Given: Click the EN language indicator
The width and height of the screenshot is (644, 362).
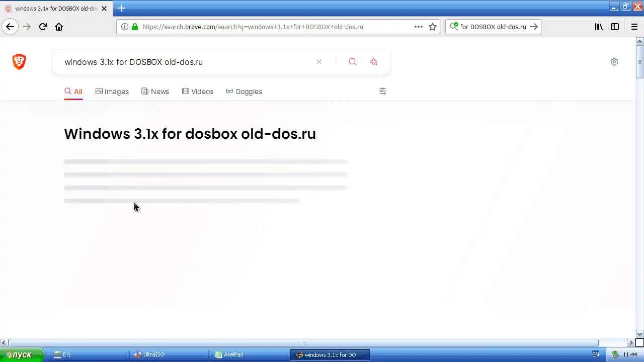Looking at the screenshot, I should point(596,354).
